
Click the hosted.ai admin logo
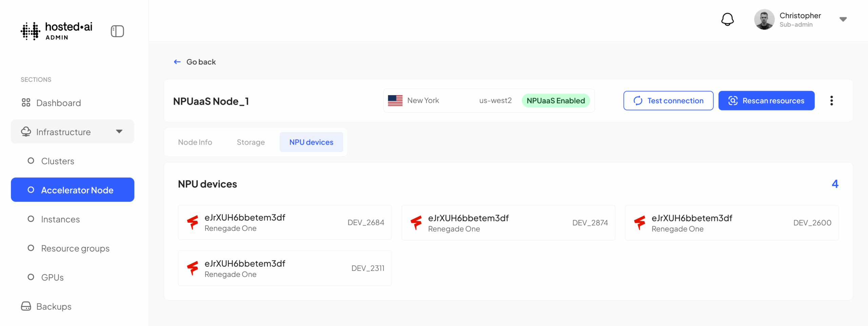(x=57, y=31)
